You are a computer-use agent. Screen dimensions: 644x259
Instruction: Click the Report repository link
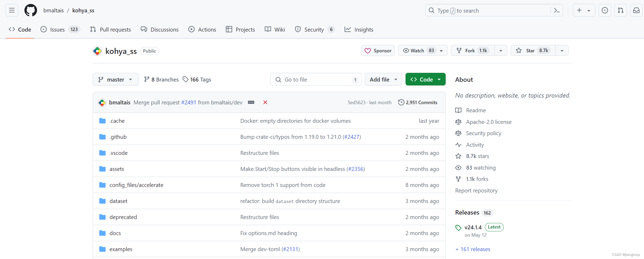pos(476,191)
